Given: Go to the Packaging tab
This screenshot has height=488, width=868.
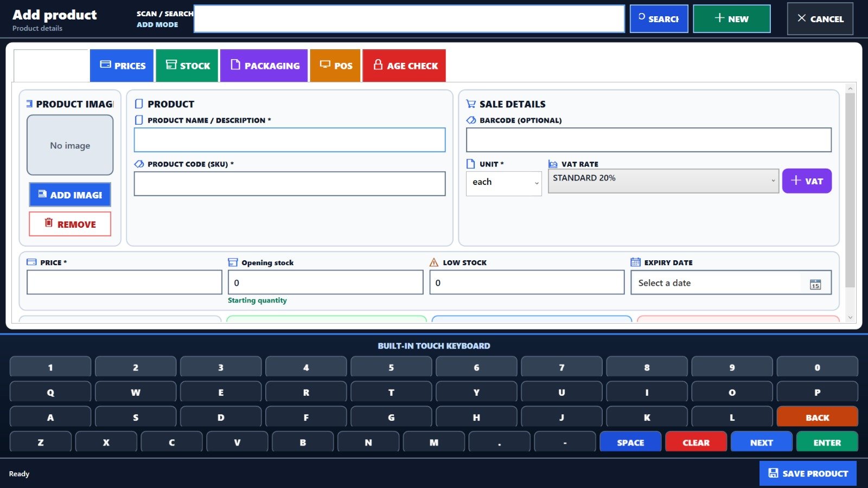Looking at the screenshot, I should [x=264, y=66].
